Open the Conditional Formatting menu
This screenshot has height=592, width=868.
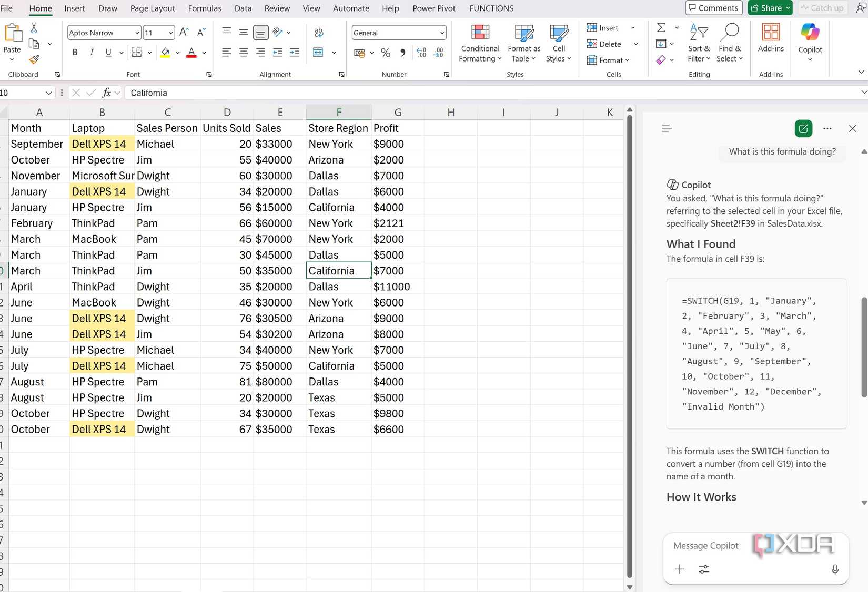tap(479, 43)
